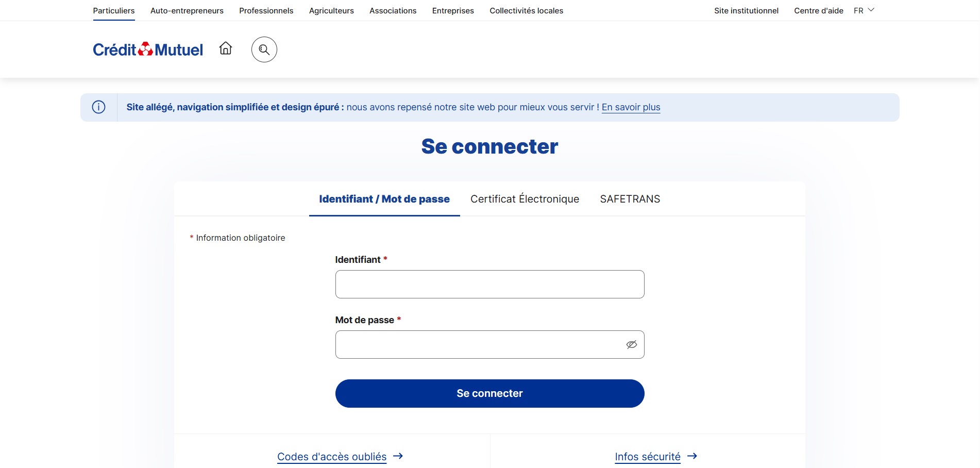Visit the Site institutionnel link
Viewport: 980px width, 468px height.
click(746, 10)
